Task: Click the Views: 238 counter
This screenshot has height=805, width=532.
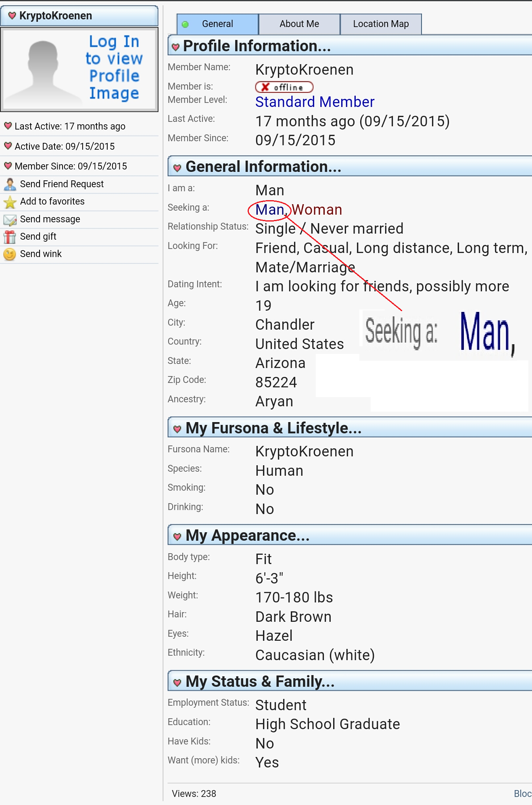Action: pyautogui.click(x=194, y=794)
